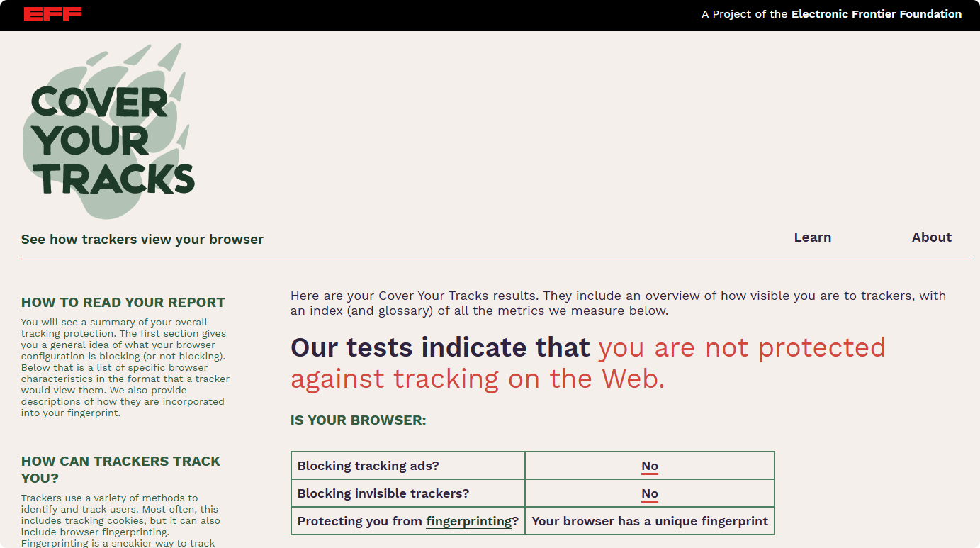
Task: Open the About menu item
Action: click(932, 237)
